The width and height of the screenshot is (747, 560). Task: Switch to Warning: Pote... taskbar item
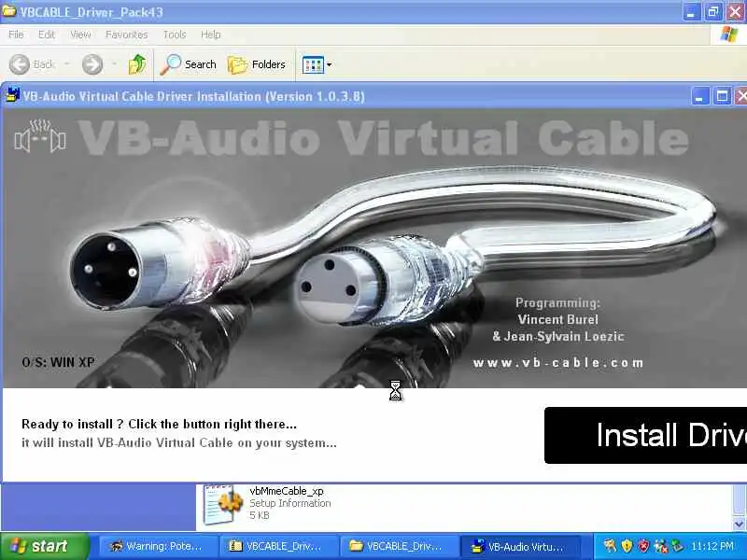(x=157, y=546)
